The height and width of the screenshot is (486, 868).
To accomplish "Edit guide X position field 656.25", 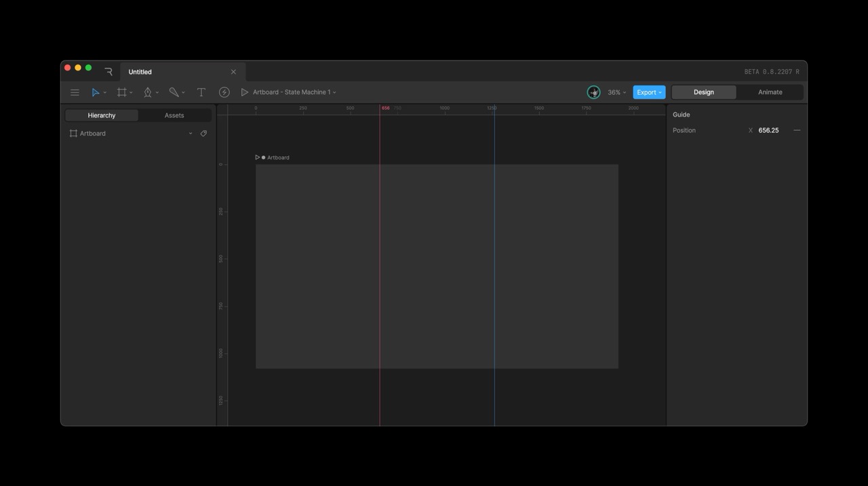I will point(768,130).
